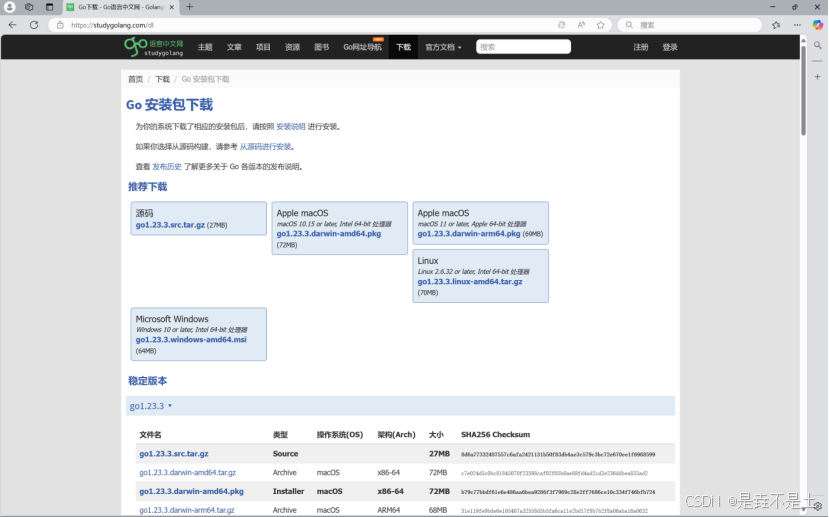Select the 下载 nav tab
829x517 pixels.
pyautogui.click(x=403, y=47)
